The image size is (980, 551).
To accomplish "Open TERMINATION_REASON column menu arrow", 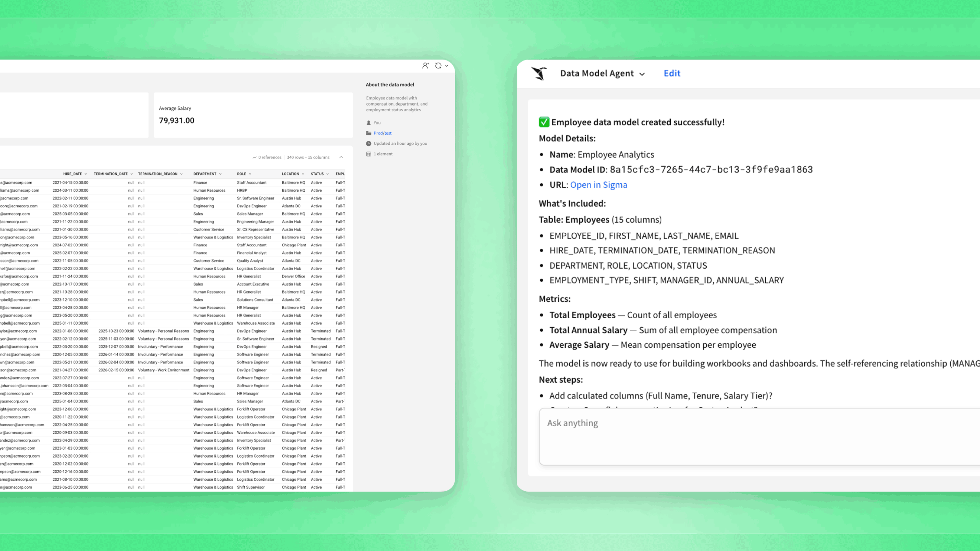I will 181,174.
